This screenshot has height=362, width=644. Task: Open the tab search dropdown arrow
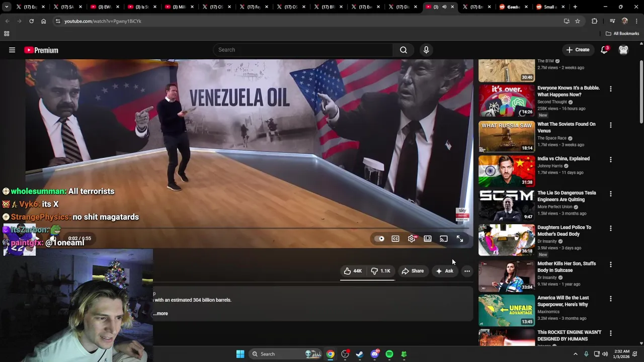tap(7, 7)
